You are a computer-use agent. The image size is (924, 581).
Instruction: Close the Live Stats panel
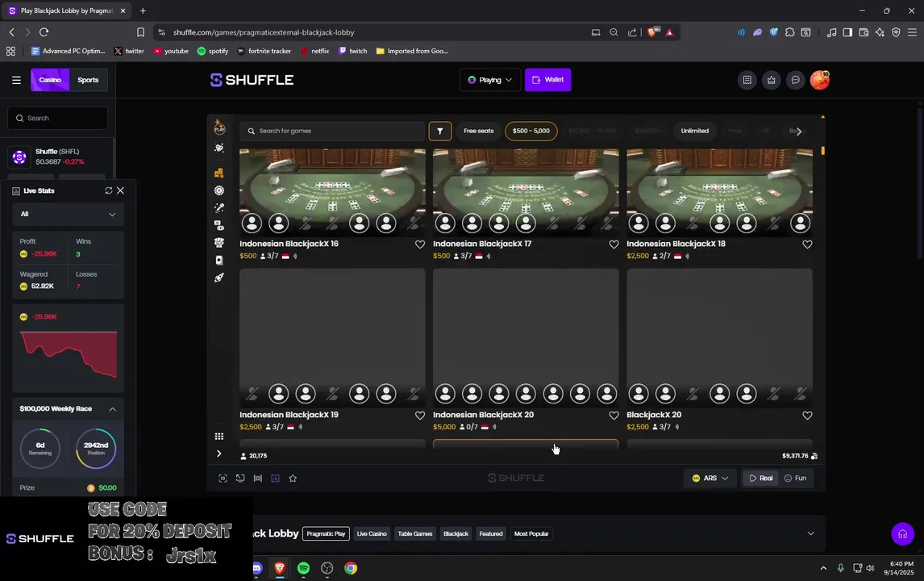[120, 190]
